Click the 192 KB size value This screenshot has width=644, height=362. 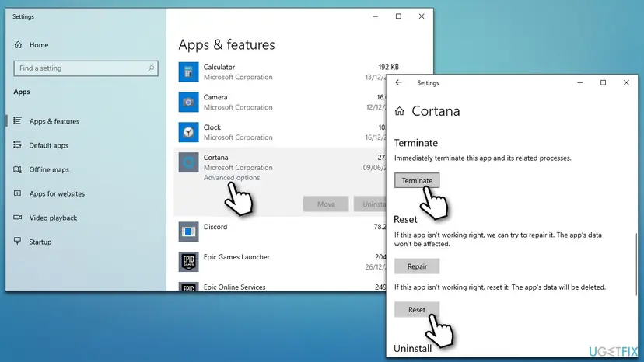[389, 67]
